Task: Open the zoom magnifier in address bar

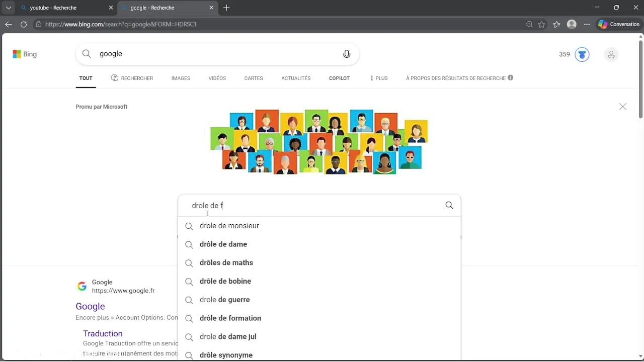Action: (x=529, y=24)
